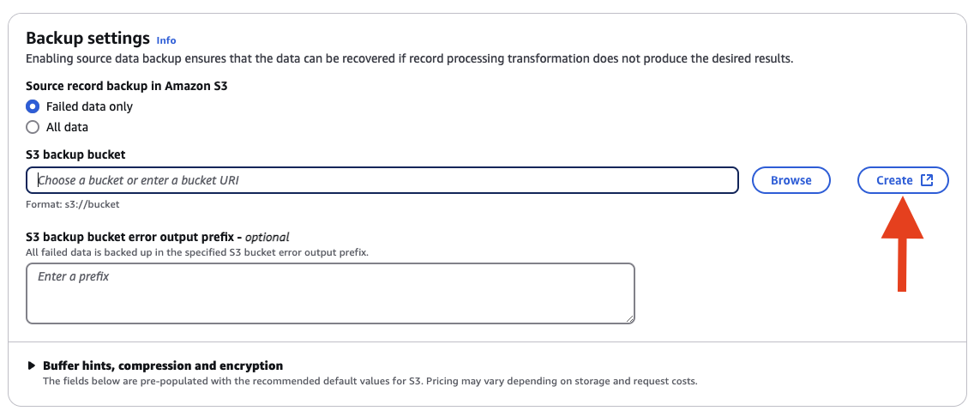This screenshot has width=980, height=417.
Task: Open Buffer hints, compression and encryption section
Action: [163, 366]
